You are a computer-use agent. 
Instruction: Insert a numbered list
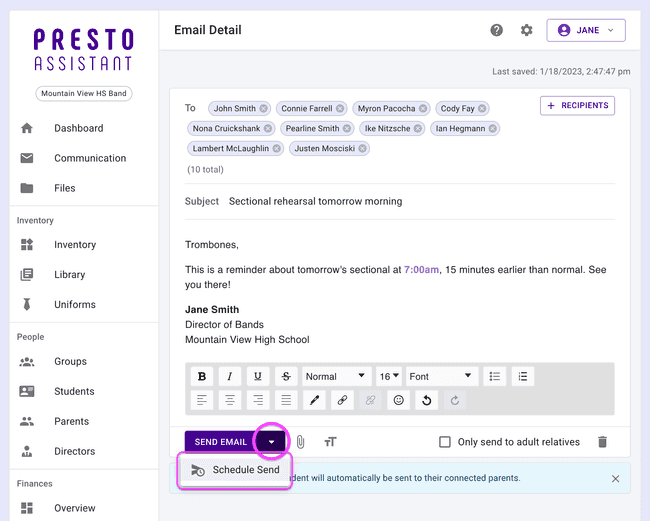point(522,376)
